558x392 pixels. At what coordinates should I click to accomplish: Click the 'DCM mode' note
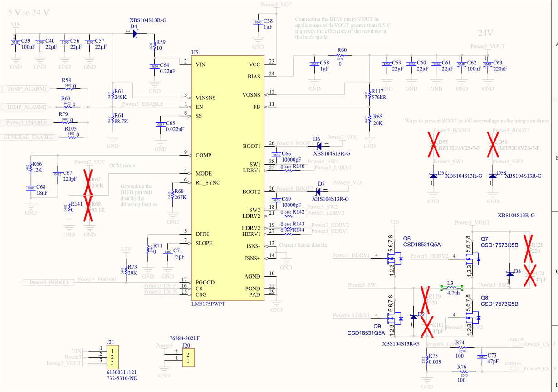(122, 166)
